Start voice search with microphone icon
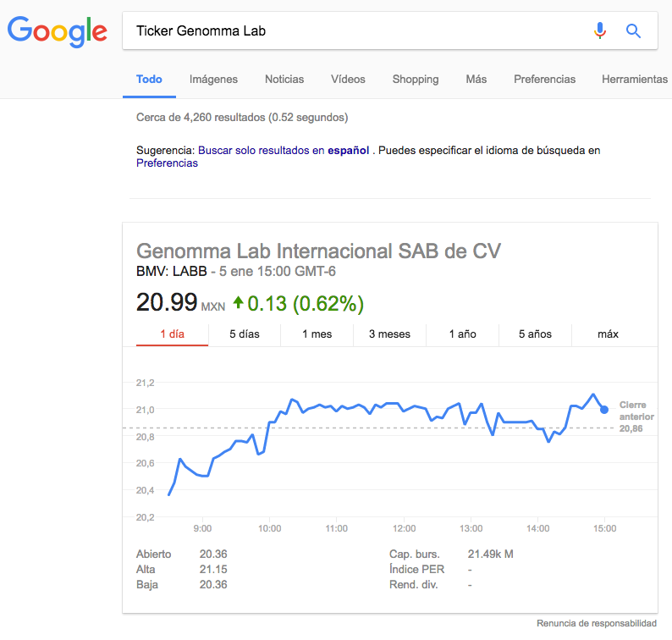This screenshot has height=640, width=672. (600, 31)
